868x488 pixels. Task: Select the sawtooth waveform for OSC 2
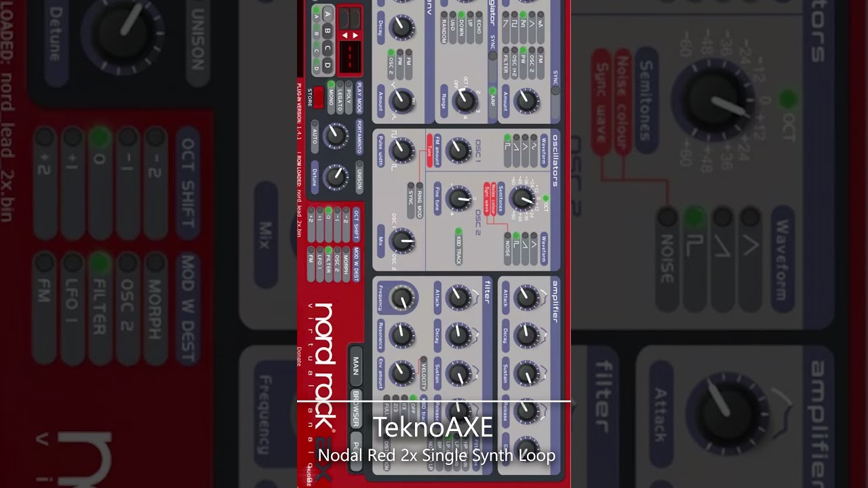coord(525,249)
